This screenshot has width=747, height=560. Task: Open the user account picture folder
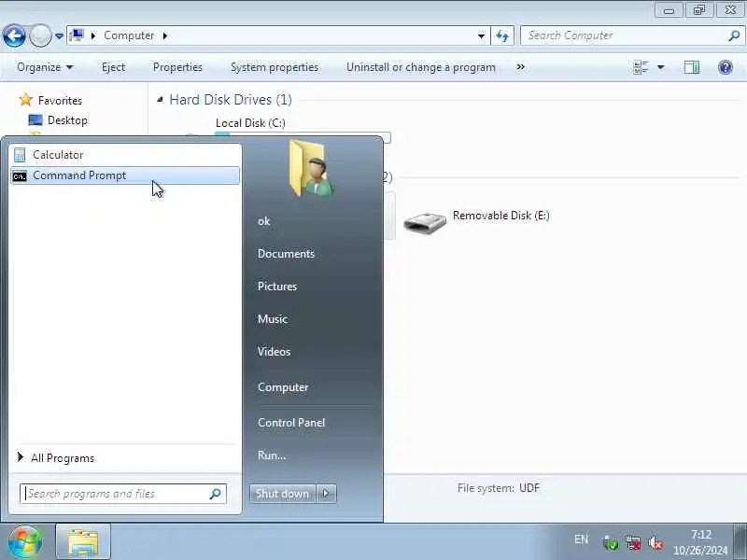coord(312,168)
